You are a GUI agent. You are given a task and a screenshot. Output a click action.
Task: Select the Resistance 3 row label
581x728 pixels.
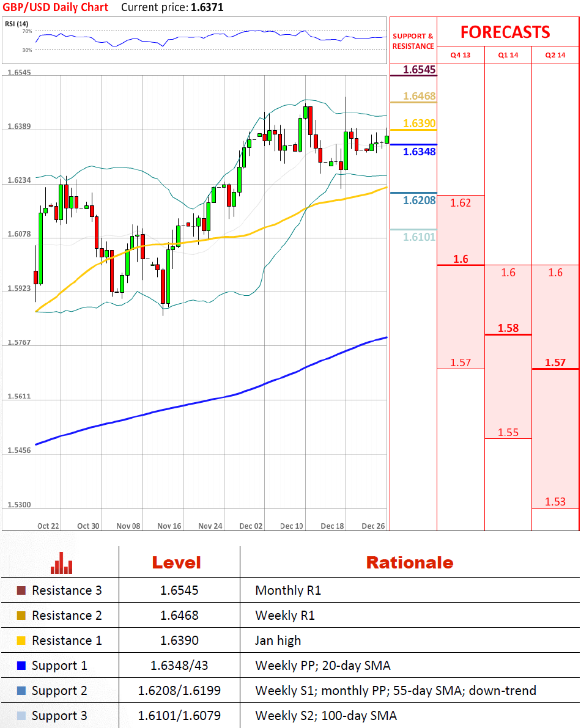[x=67, y=590]
